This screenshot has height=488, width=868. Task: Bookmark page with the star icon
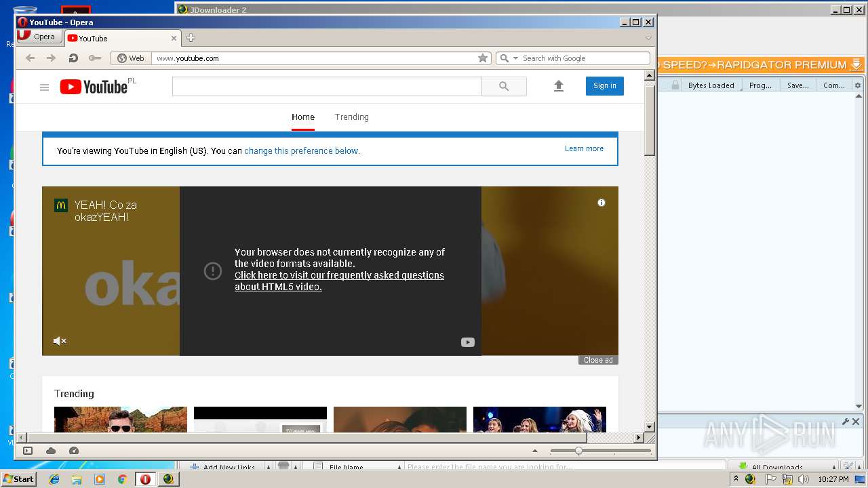(483, 58)
